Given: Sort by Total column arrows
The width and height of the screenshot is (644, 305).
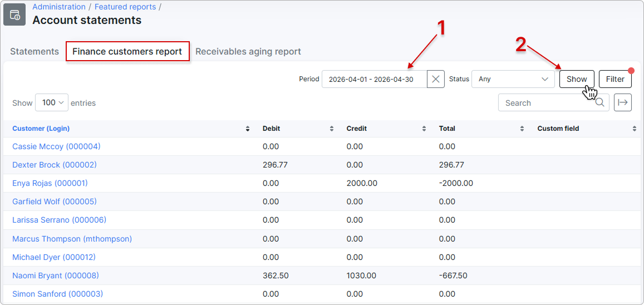Looking at the screenshot, I should [x=522, y=129].
